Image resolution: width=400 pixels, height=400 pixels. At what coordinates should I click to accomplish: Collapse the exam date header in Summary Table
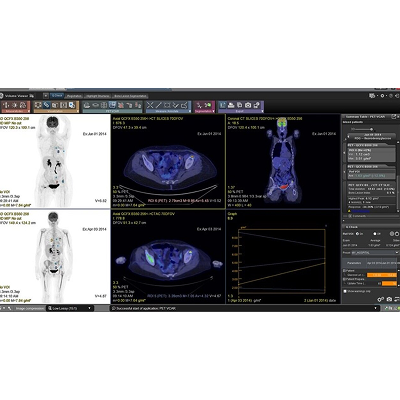coord(348,137)
